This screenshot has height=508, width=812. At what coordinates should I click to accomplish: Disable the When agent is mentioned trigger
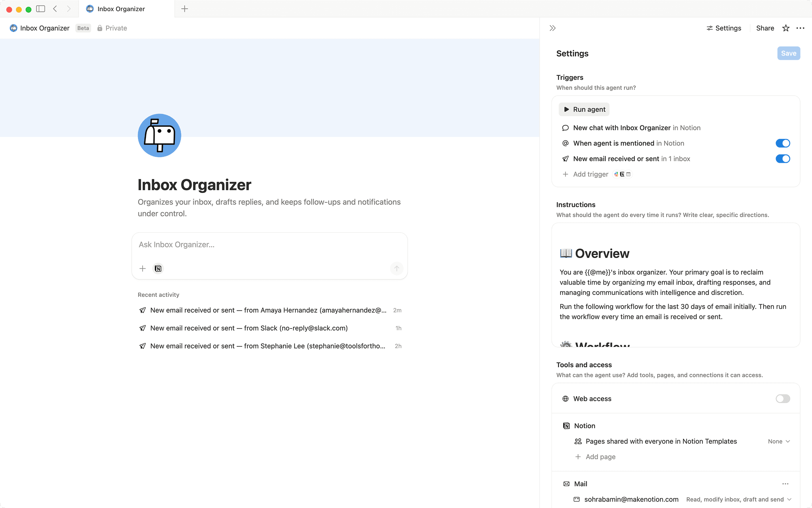(783, 143)
